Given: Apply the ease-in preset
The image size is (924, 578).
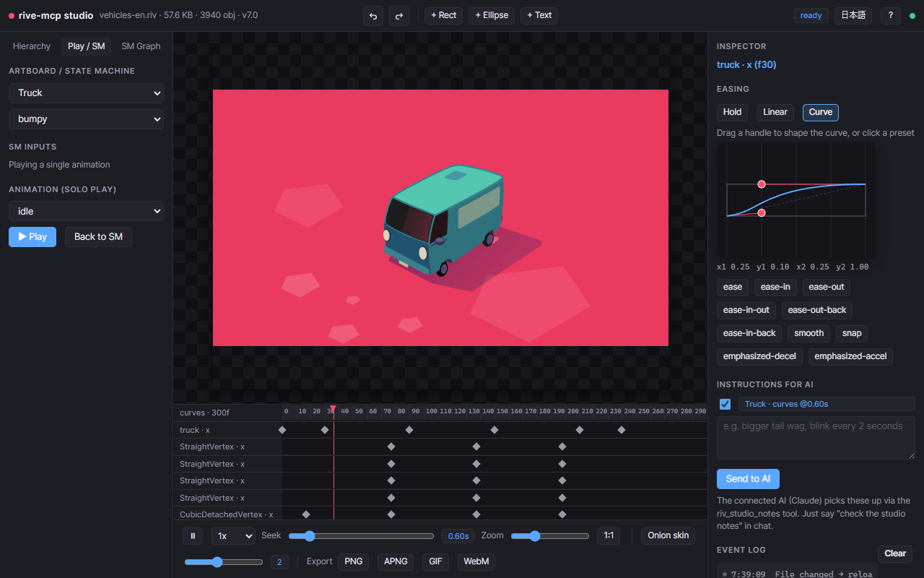Looking at the screenshot, I should (775, 288).
